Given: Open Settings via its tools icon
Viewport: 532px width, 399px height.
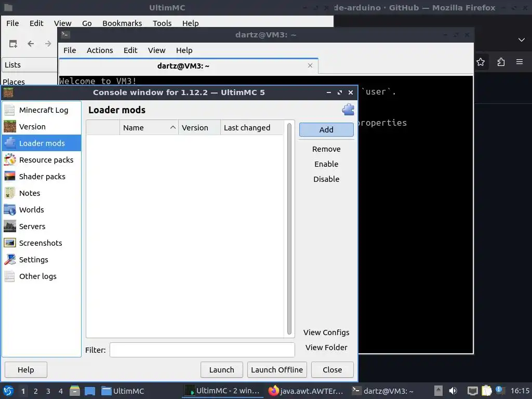Looking at the screenshot, I should [9, 260].
